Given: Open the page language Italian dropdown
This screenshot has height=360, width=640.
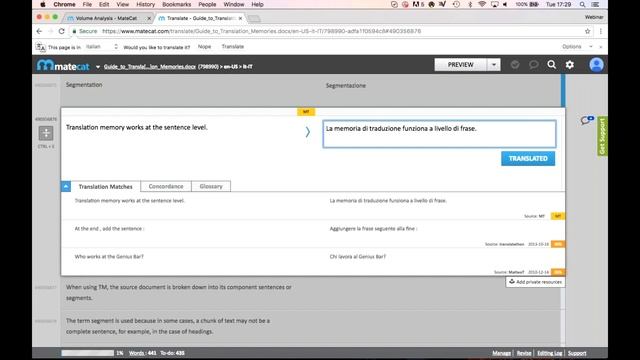Looking at the screenshot, I should (102, 47).
